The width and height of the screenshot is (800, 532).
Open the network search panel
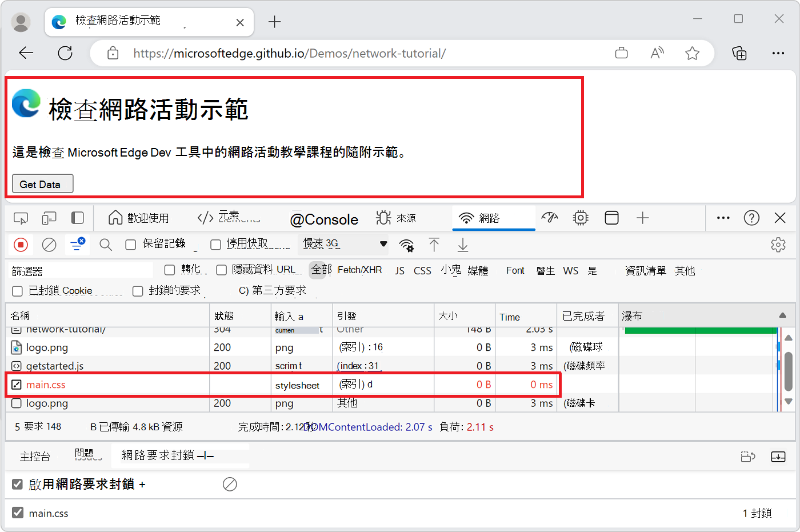105,244
